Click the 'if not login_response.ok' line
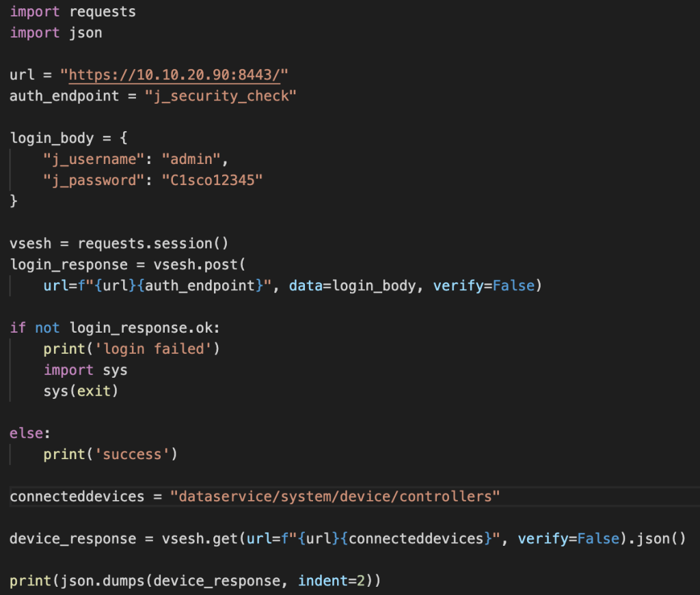 (x=115, y=328)
